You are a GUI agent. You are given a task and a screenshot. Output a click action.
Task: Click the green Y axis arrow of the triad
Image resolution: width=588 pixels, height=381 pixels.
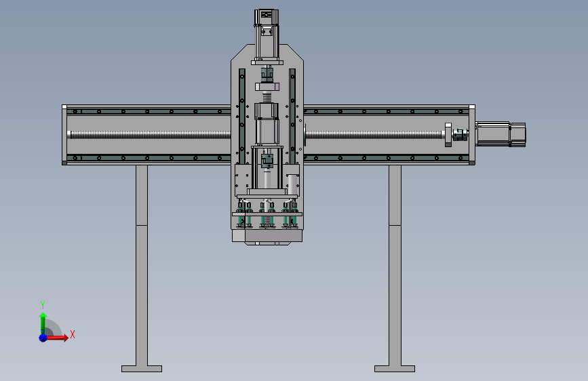coord(43,323)
